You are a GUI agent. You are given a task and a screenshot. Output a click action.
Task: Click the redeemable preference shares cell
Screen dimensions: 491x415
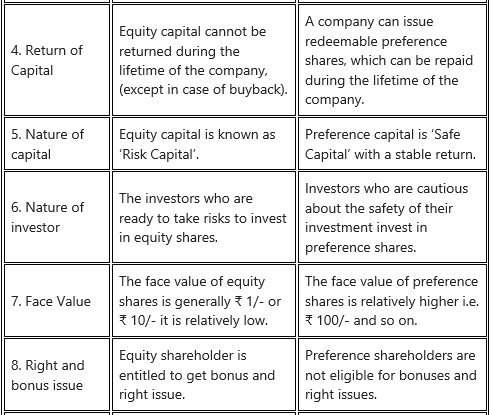[x=392, y=60]
